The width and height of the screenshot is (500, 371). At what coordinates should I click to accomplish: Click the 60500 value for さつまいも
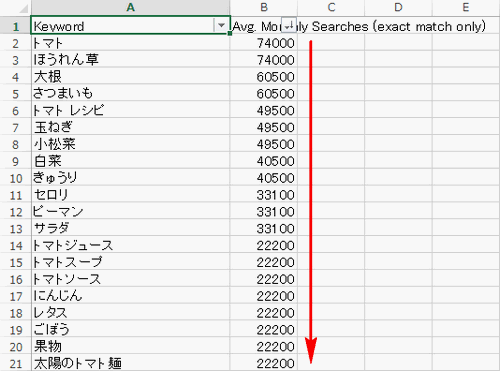pyautogui.click(x=264, y=94)
